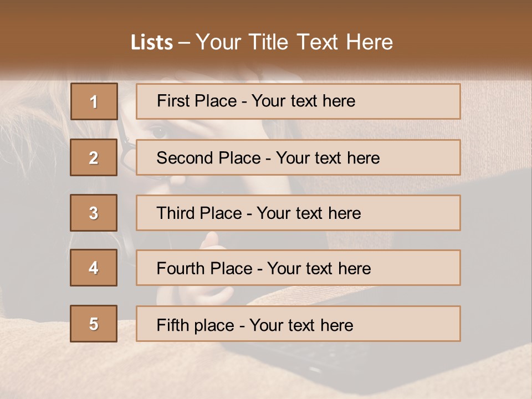Select the Third Place text box

pyautogui.click(x=298, y=213)
